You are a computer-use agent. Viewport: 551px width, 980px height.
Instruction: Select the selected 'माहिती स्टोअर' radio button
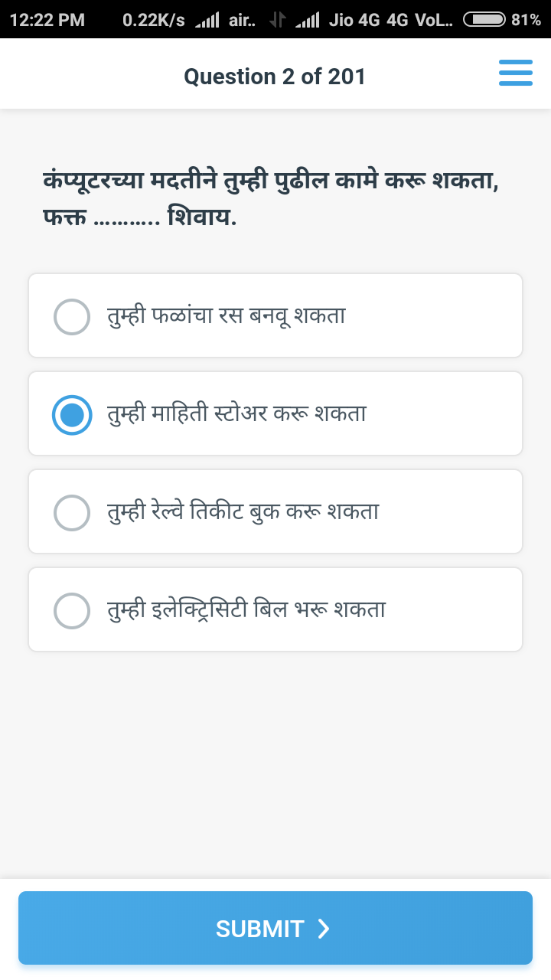pos(72,414)
